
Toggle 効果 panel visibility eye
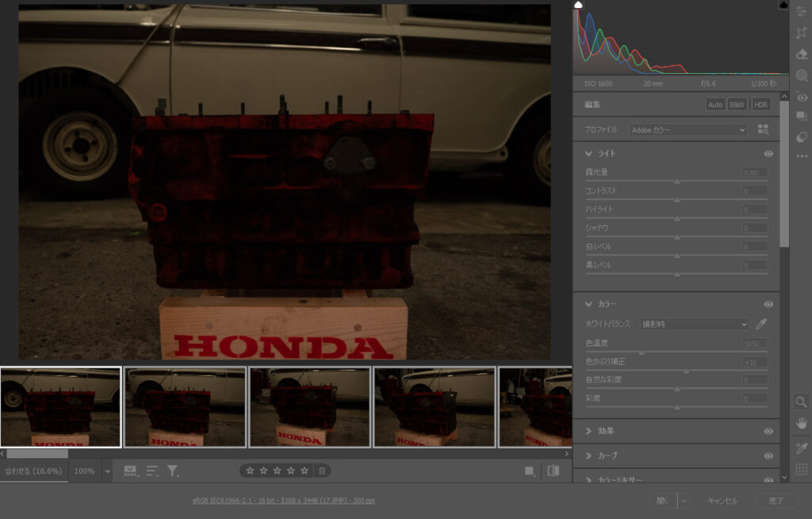point(768,432)
